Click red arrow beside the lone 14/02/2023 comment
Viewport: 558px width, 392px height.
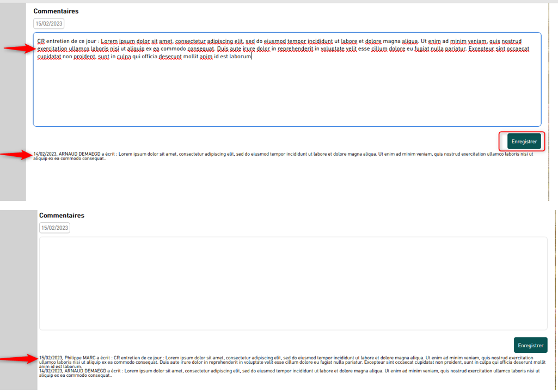click(16, 156)
